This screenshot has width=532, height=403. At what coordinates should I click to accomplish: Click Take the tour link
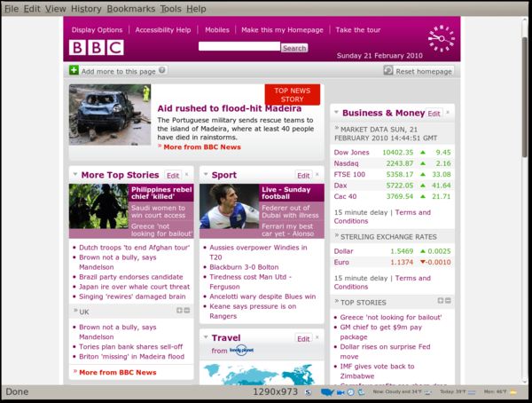coord(358,30)
